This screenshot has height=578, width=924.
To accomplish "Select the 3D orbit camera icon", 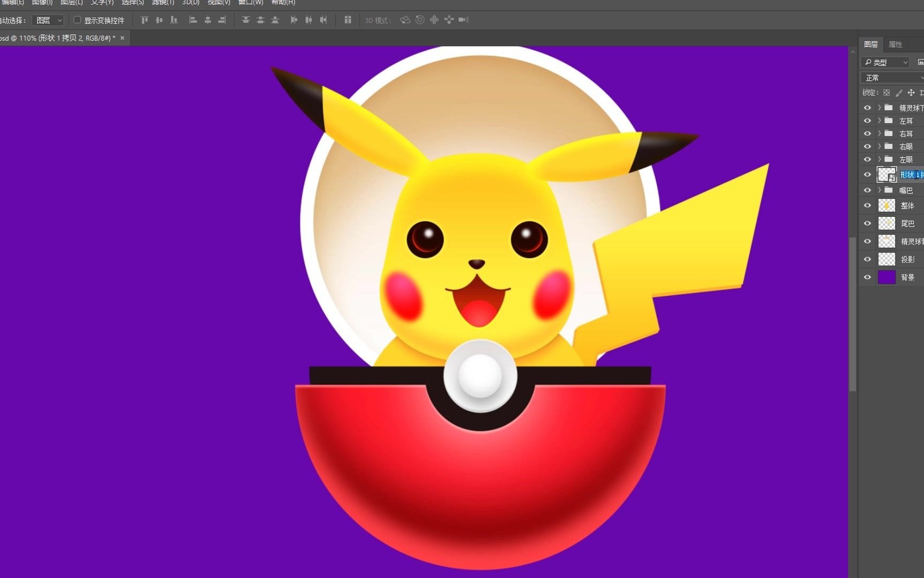I will pyautogui.click(x=405, y=20).
